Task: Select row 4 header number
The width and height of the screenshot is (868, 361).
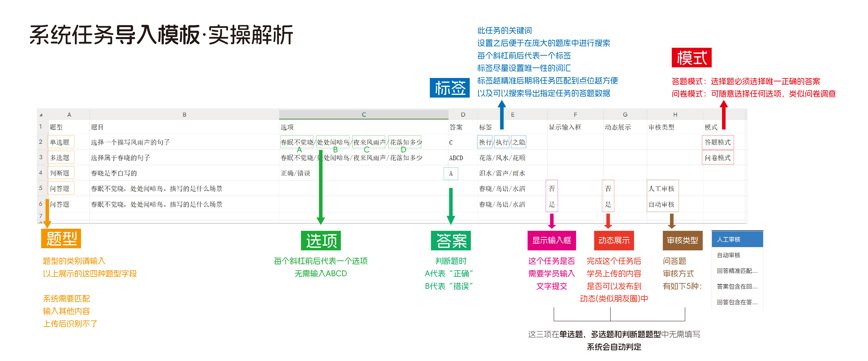Action: [41, 173]
